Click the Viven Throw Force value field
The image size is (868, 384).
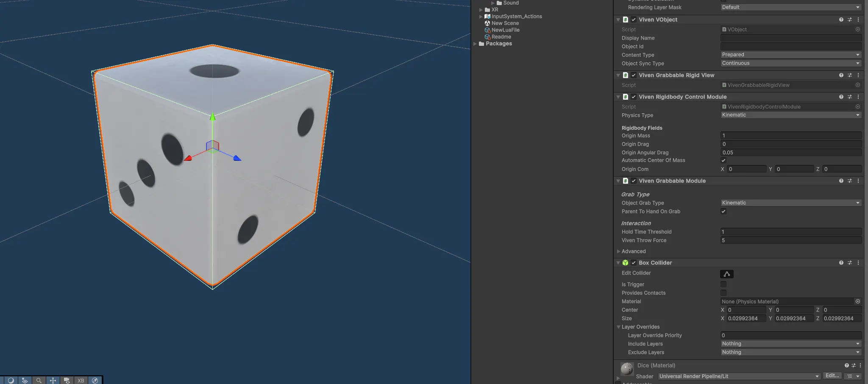click(x=791, y=240)
